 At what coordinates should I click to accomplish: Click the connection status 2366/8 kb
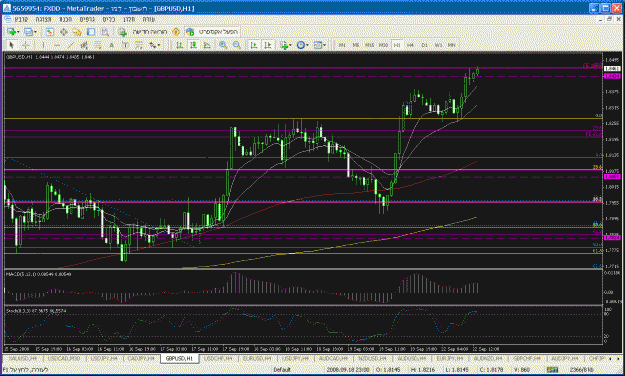point(581,370)
